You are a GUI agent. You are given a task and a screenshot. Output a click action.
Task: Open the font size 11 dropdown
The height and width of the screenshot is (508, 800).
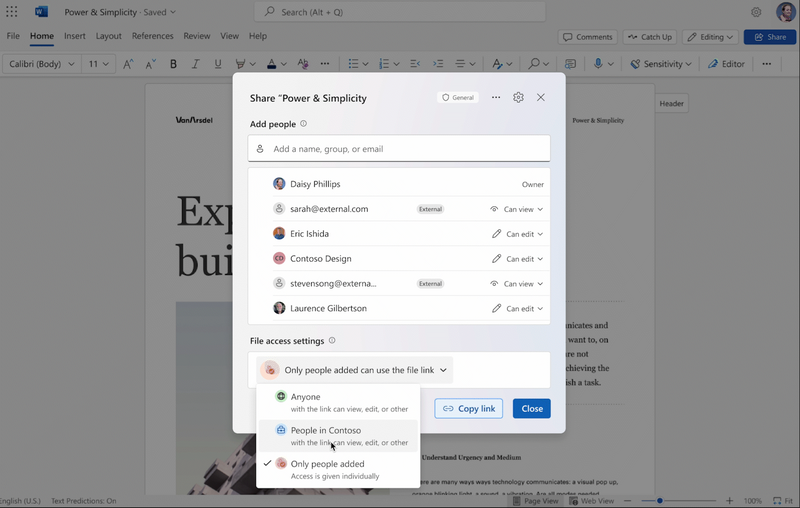click(98, 64)
